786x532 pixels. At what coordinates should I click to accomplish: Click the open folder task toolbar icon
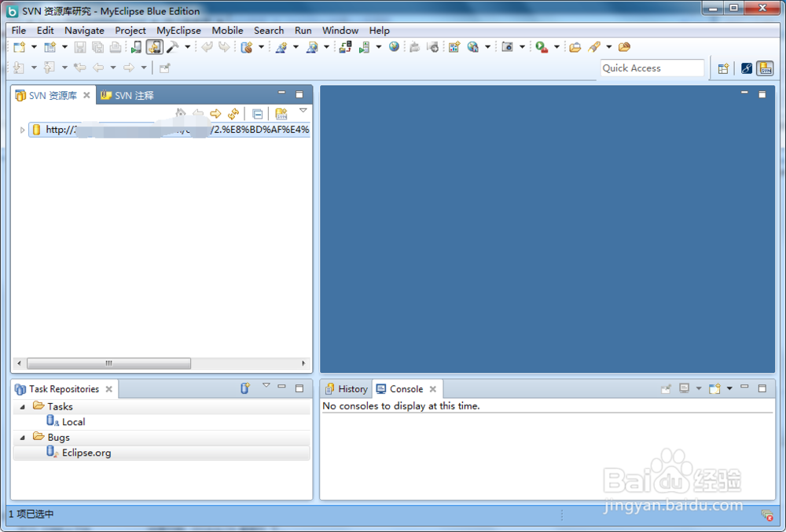coord(575,47)
